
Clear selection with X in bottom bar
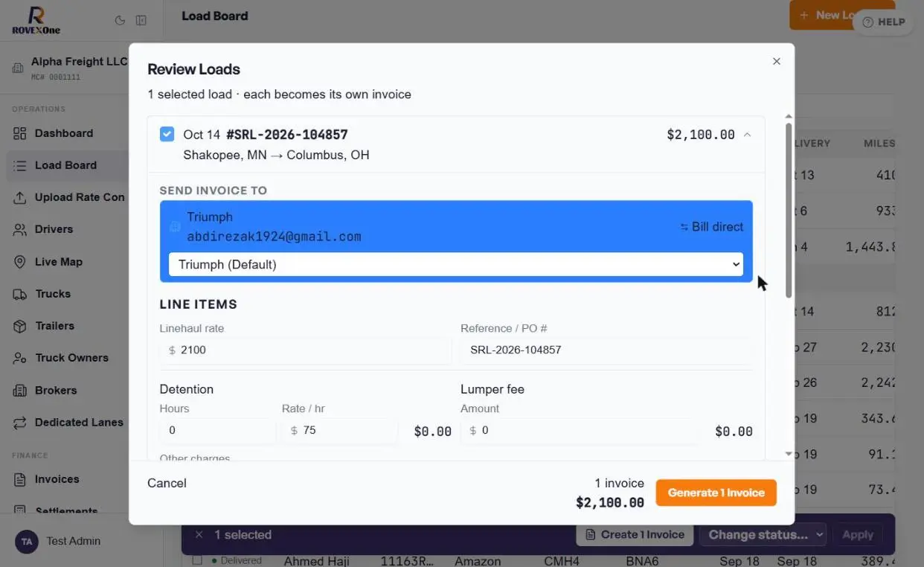[x=199, y=534]
